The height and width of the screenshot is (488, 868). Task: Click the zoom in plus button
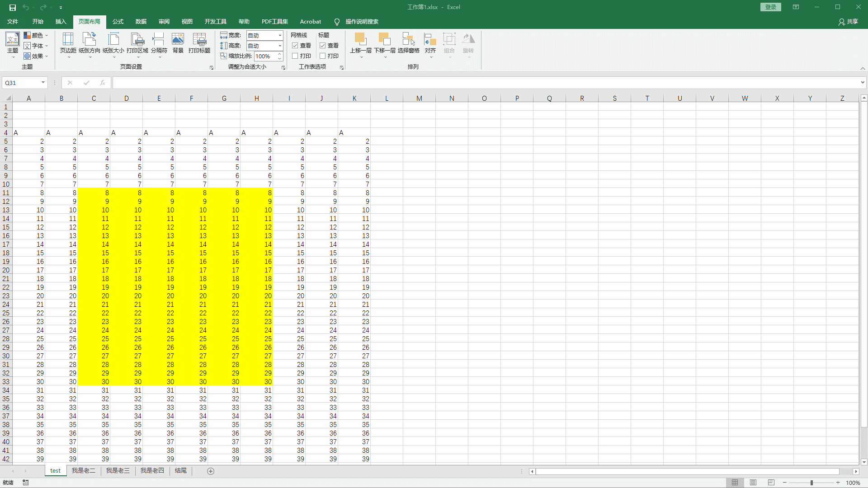coord(838,483)
